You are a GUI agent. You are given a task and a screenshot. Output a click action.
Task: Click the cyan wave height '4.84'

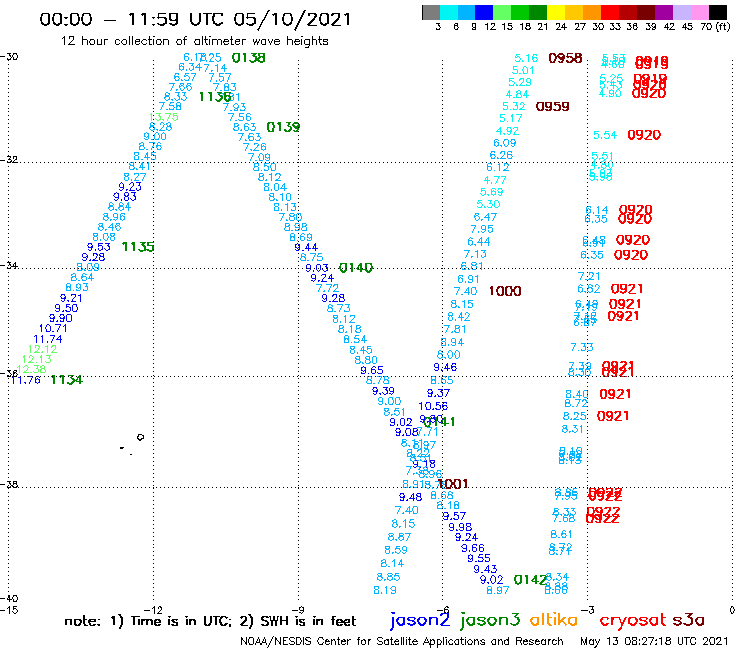pos(517,94)
